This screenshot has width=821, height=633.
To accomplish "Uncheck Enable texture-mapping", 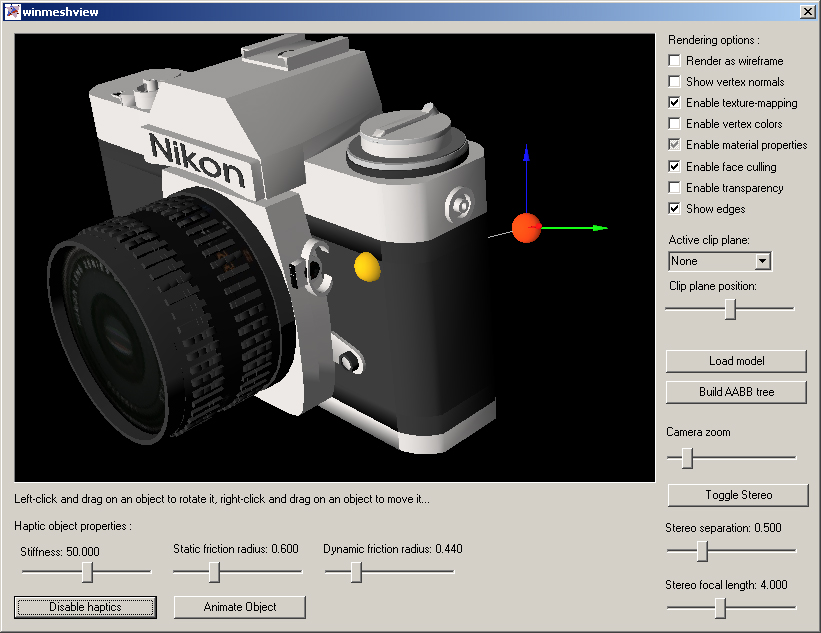I will [x=675, y=103].
